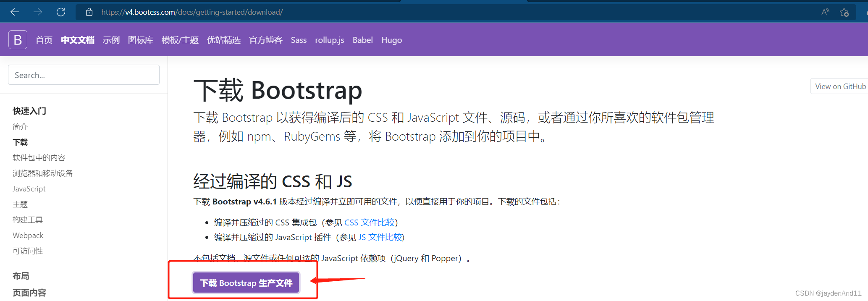Open the 模板/主题 nav item
This screenshot has width=868, height=301.
tap(180, 40)
